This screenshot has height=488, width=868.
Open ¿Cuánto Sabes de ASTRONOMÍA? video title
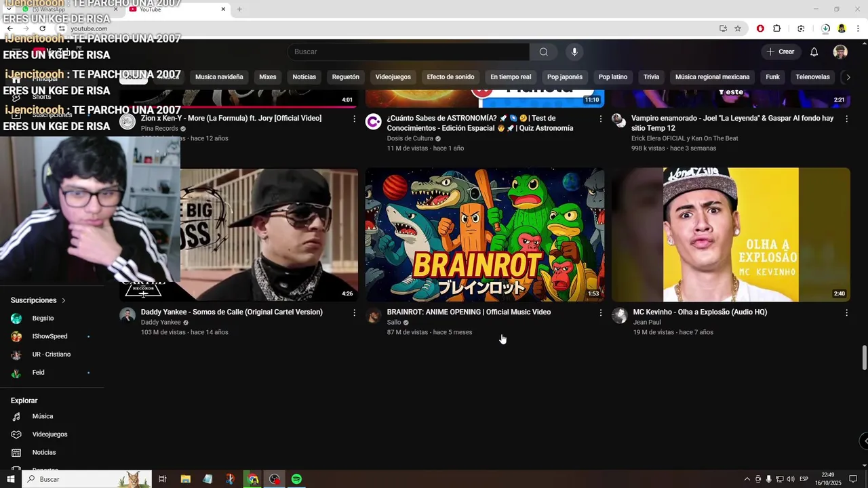[x=480, y=123]
